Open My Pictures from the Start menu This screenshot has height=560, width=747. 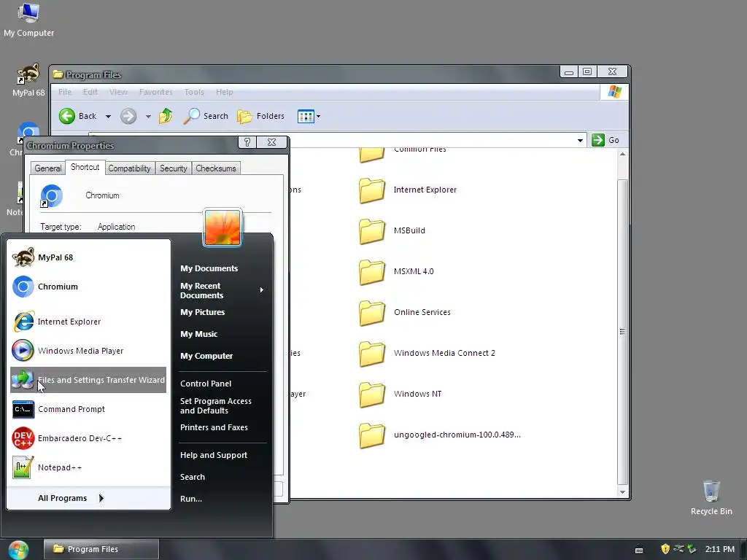tap(203, 312)
